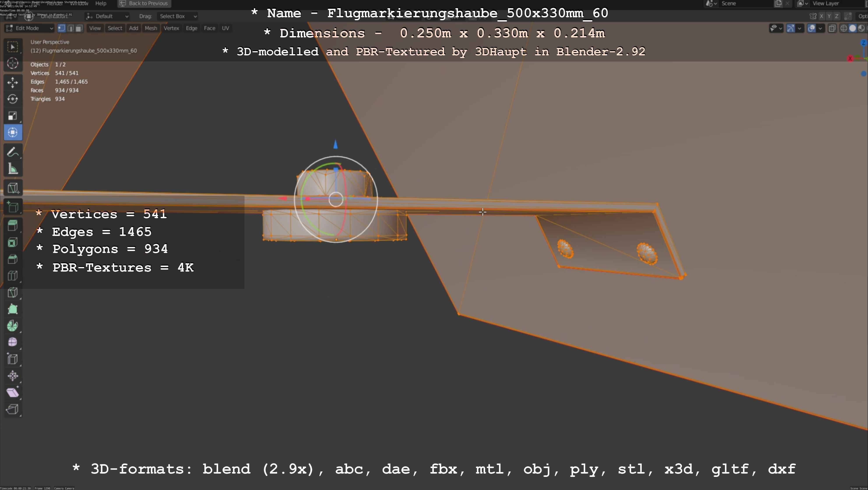Open object visibility and selectability dropdown
The image size is (868, 490).
point(776,28)
